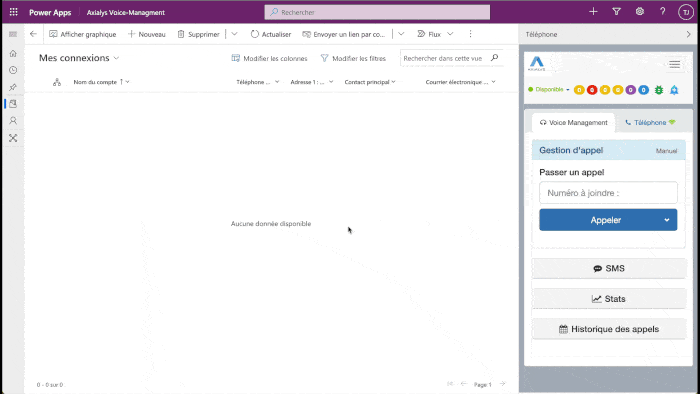The image size is (700, 394).
Task: Expand the Envoyer un lien dropdown arrow
Action: [401, 34]
